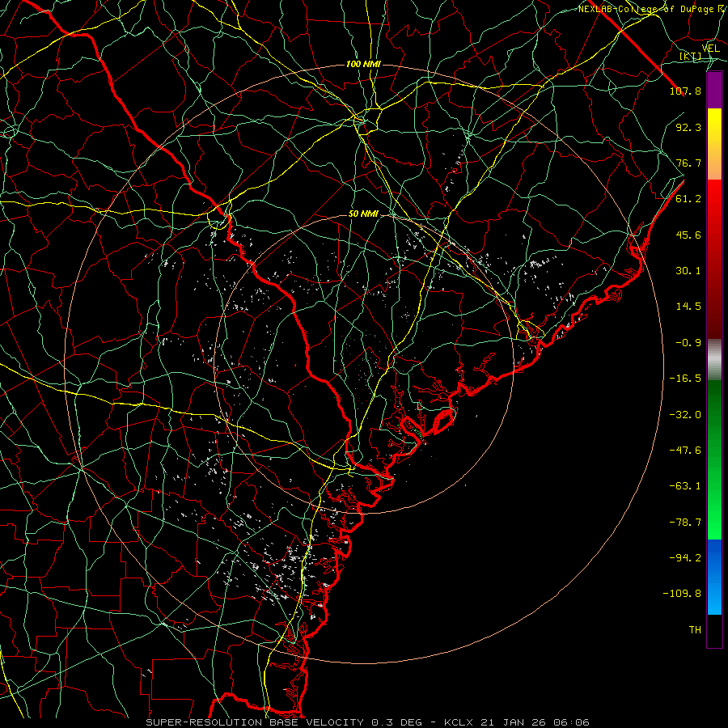Click the "-47.6" legend value
This screenshot has height=728, width=728.
685,451
